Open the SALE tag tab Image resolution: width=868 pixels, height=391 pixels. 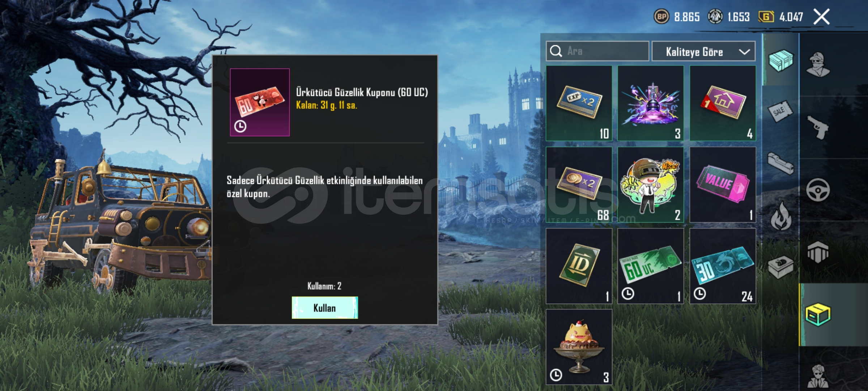(x=780, y=112)
